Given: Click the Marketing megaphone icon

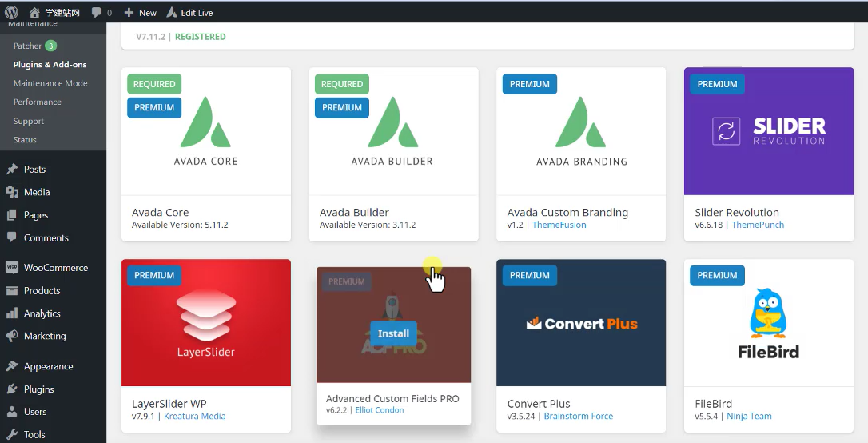Looking at the screenshot, I should pos(12,337).
